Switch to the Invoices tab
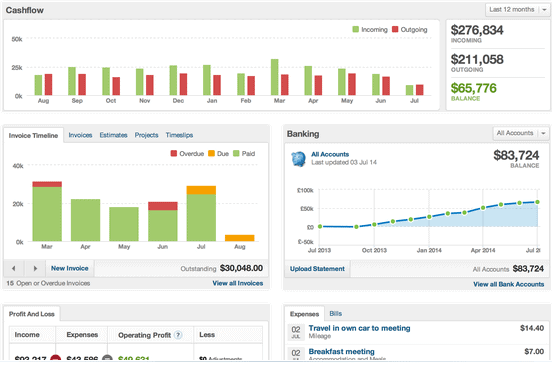Screen dimensions: 552x365 pos(80,135)
